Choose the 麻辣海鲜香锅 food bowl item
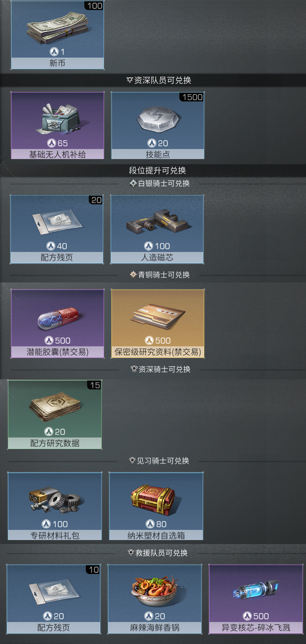The width and height of the screenshot is (306, 644). tap(155, 599)
